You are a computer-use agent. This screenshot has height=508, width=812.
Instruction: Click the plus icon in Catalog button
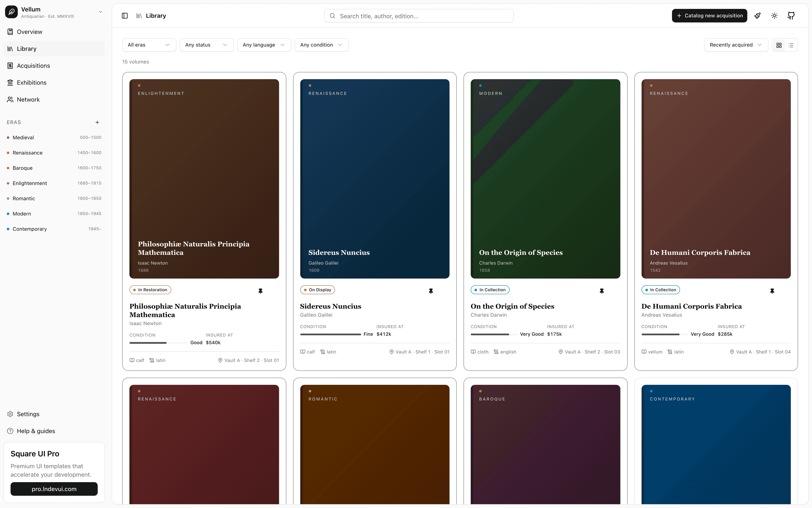pyautogui.click(x=679, y=16)
